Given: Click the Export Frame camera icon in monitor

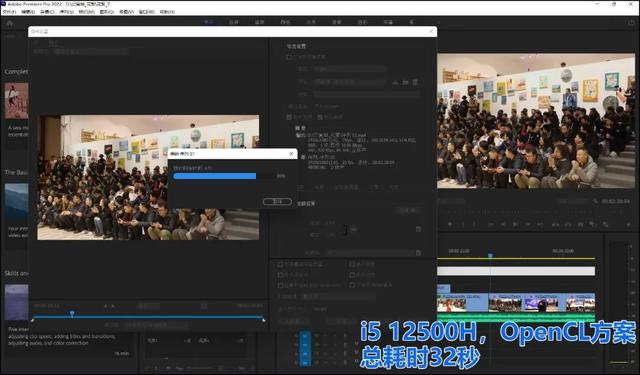Looking at the screenshot, I should [580, 224].
